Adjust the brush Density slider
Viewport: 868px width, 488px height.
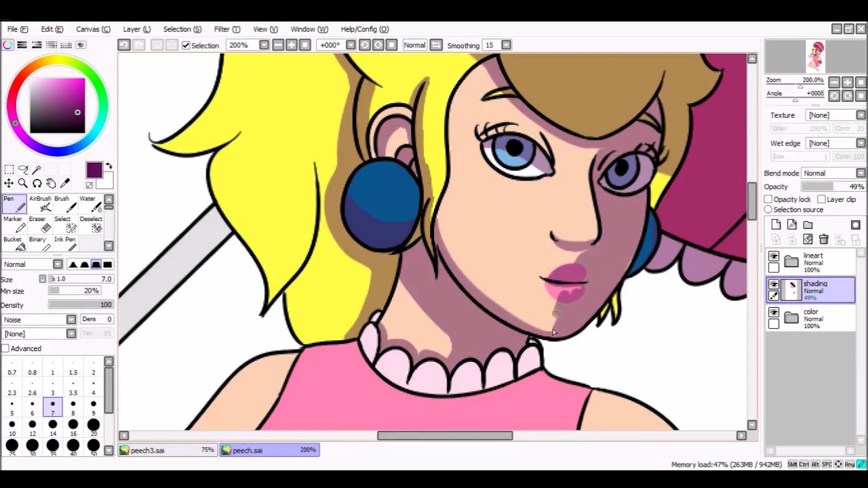pyautogui.click(x=81, y=305)
